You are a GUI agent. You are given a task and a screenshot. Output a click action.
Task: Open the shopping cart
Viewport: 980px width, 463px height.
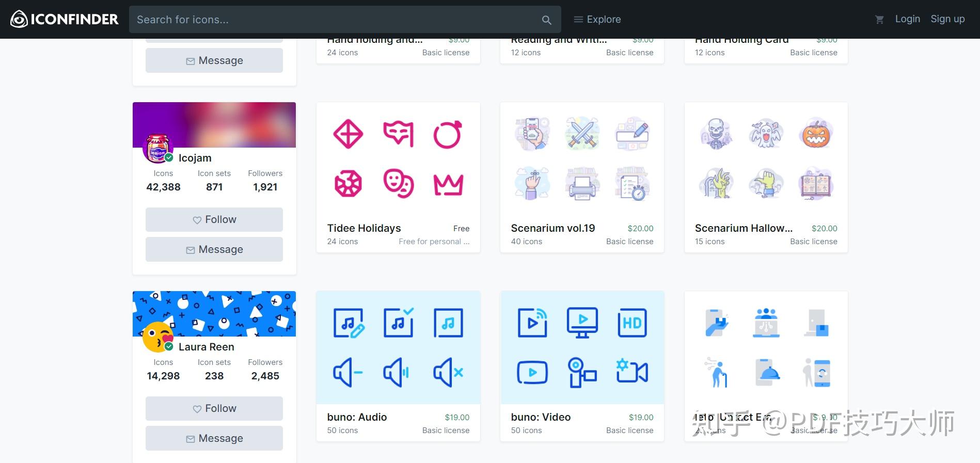(879, 20)
